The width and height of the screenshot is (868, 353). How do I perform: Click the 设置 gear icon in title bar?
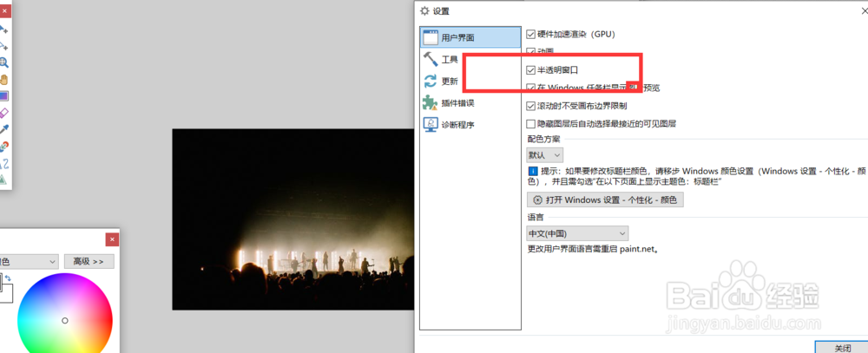click(x=424, y=10)
